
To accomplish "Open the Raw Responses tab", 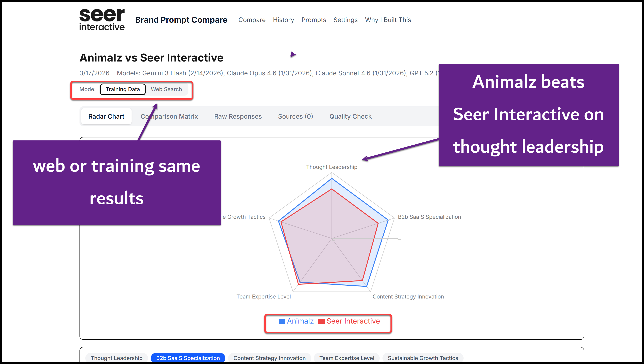I will (x=238, y=116).
